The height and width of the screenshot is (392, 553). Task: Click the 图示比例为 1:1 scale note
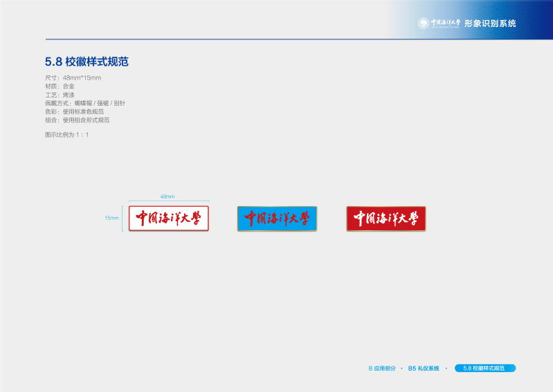click(66, 135)
